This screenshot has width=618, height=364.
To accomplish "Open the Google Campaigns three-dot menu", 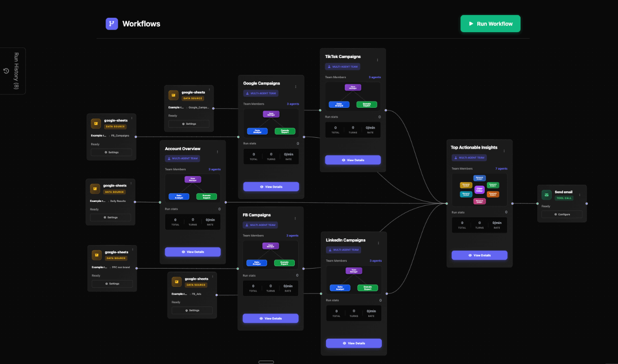I will pyautogui.click(x=296, y=87).
